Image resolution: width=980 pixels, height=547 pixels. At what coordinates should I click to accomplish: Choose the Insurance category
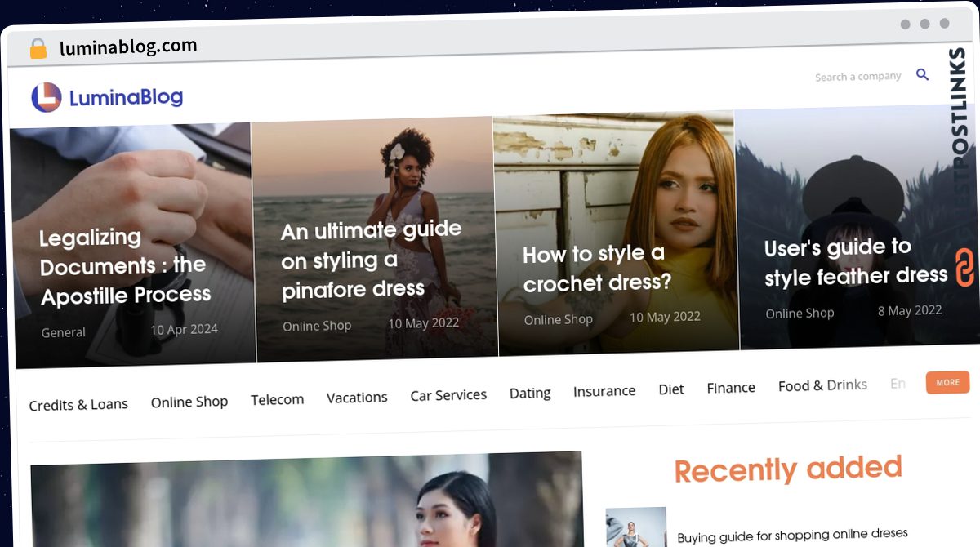pos(604,391)
